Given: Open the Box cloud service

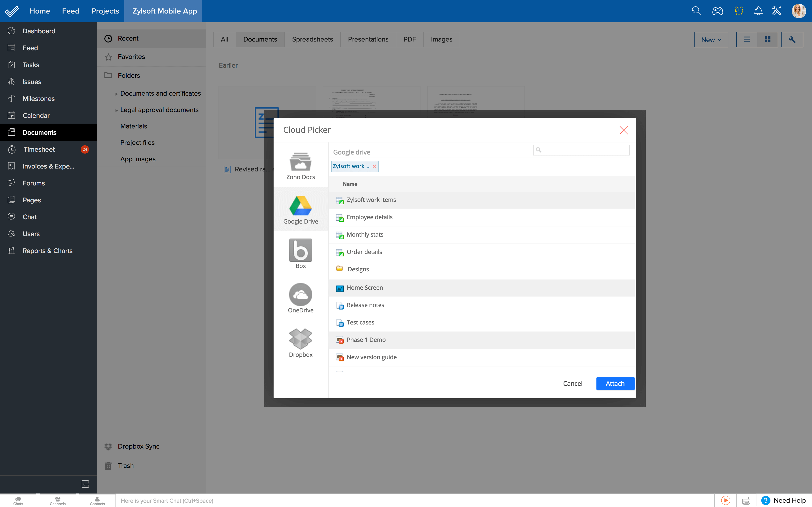Looking at the screenshot, I should click(301, 253).
